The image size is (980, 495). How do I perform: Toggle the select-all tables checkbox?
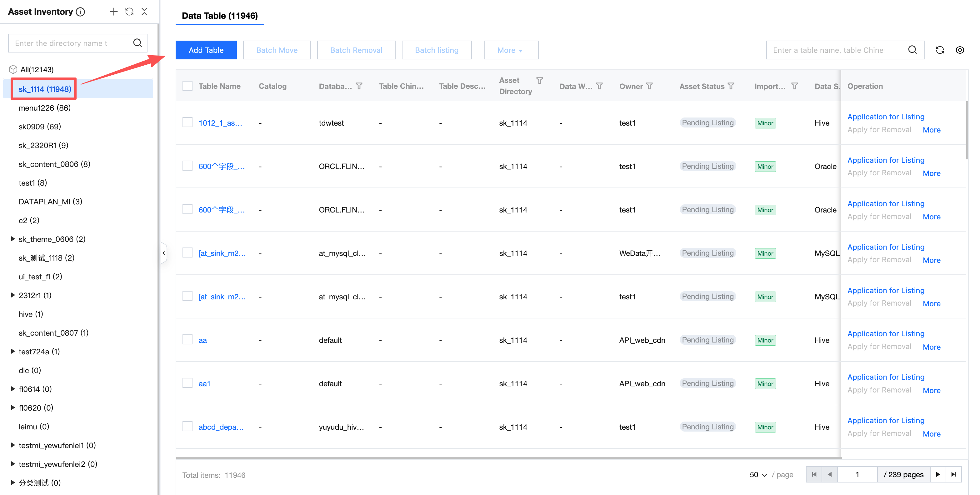tap(187, 86)
